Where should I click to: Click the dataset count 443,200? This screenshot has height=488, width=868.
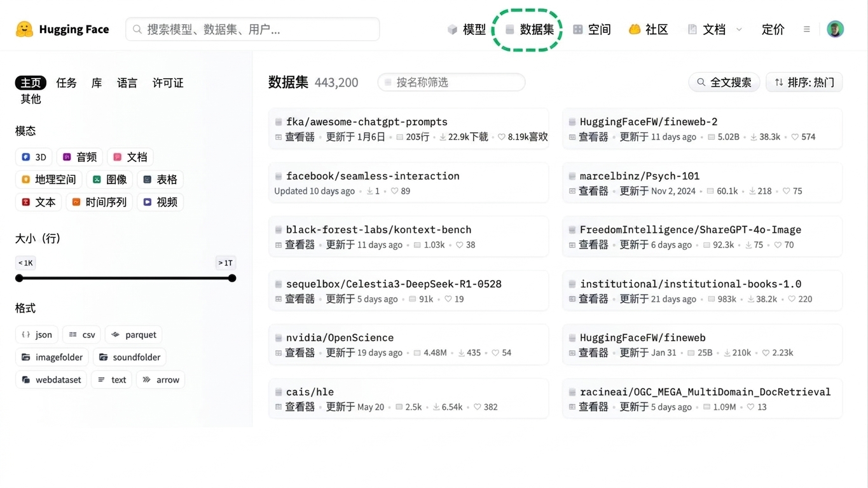point(336,83)
